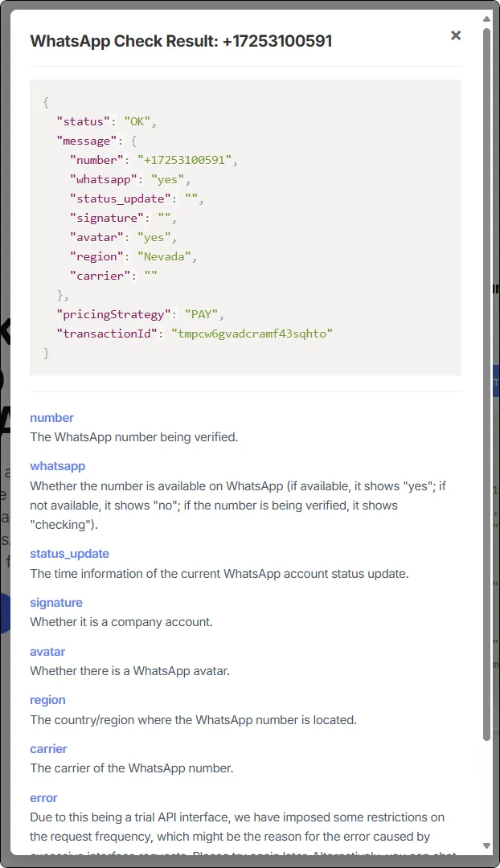Click the blue 'avatar' field heading
Image resolution: width=500 pixels, height=868 pixels.
tap(47, 652)
